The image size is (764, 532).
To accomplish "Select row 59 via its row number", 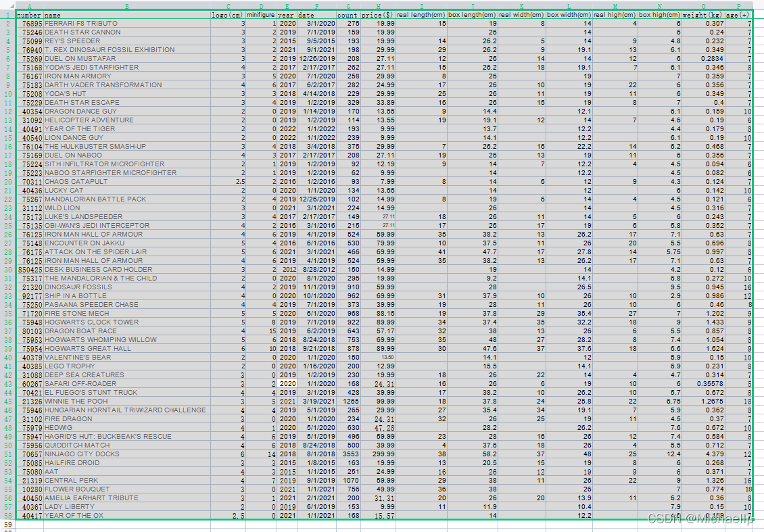I will [8, 525].
